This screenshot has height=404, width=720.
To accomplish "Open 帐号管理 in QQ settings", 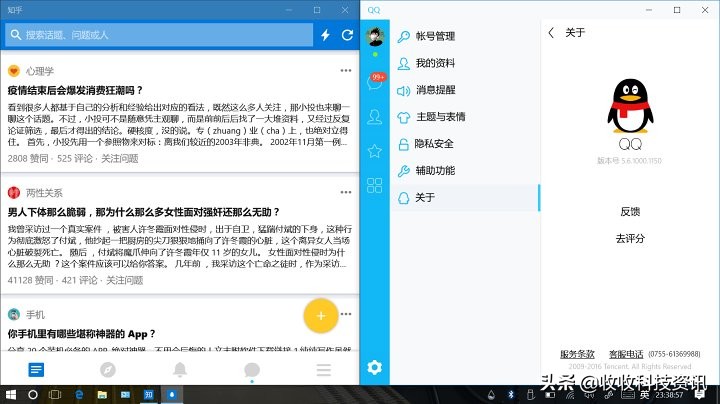I will click(465, 36).
